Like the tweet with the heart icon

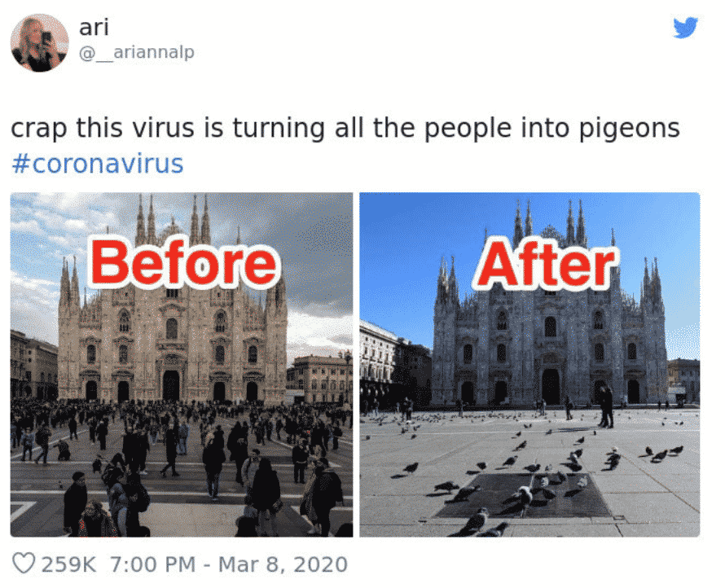24,563
